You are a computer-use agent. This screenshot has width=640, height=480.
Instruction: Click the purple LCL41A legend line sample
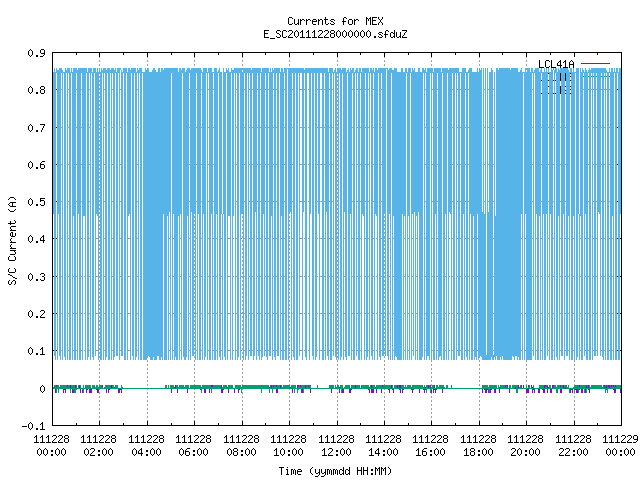(595, 64)
